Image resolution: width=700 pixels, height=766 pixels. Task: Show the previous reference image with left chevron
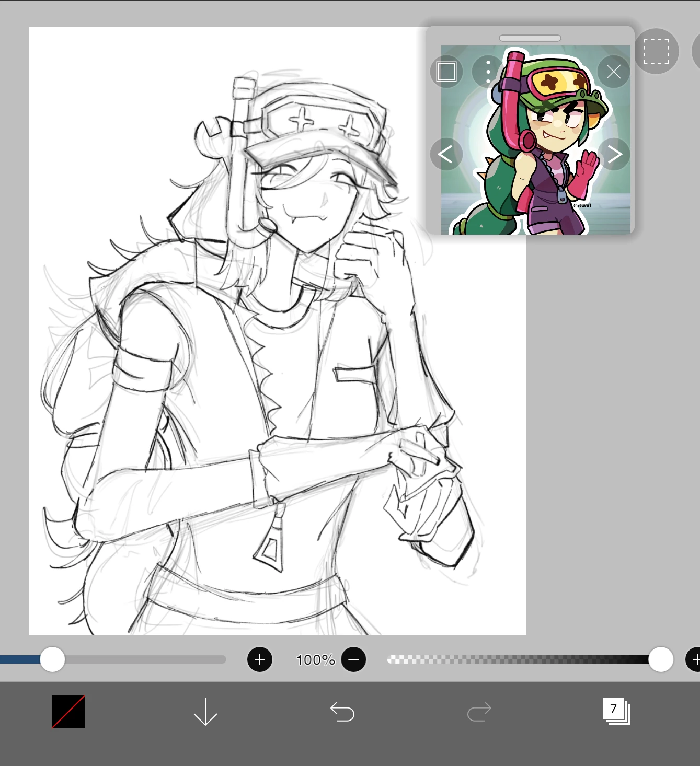click(x=446, y=154)
